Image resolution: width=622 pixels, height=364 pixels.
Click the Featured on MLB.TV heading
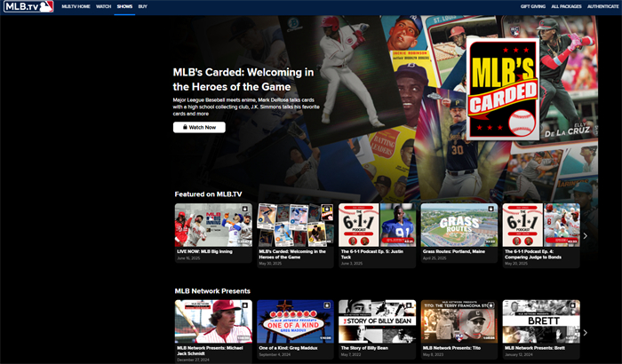click(x=208, y=194)
